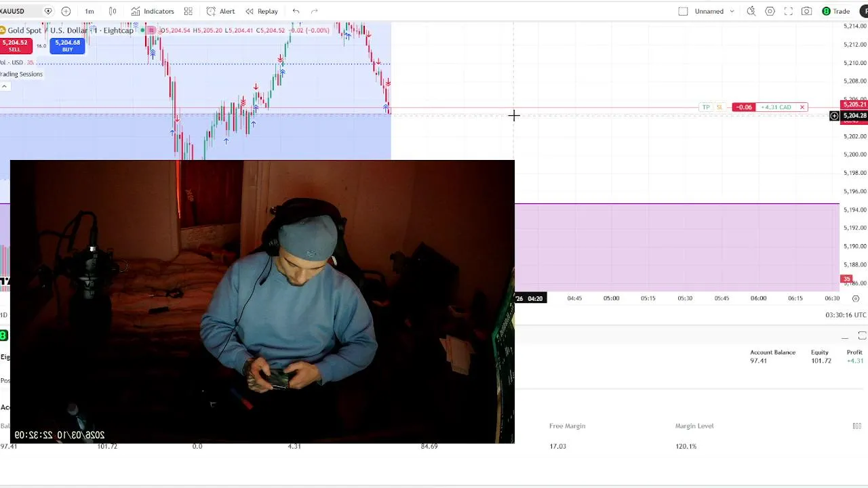Maximize the account manager panel

point(862,336)
